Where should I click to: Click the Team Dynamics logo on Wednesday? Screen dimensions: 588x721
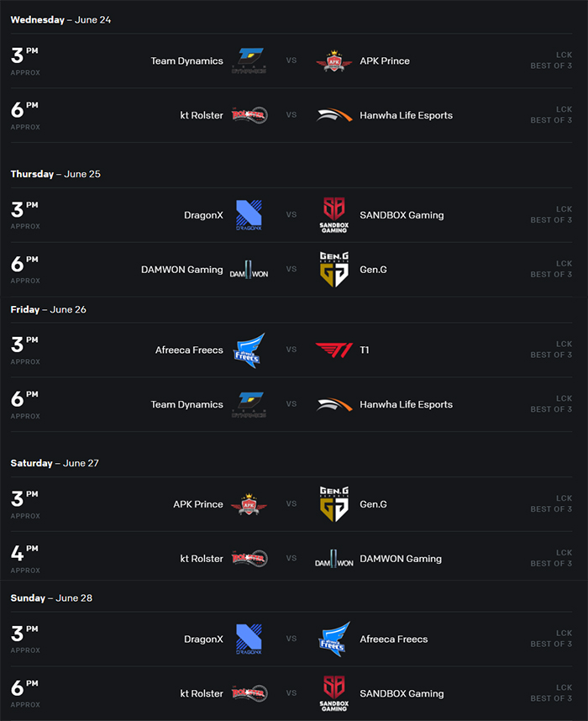pos(249,61)
